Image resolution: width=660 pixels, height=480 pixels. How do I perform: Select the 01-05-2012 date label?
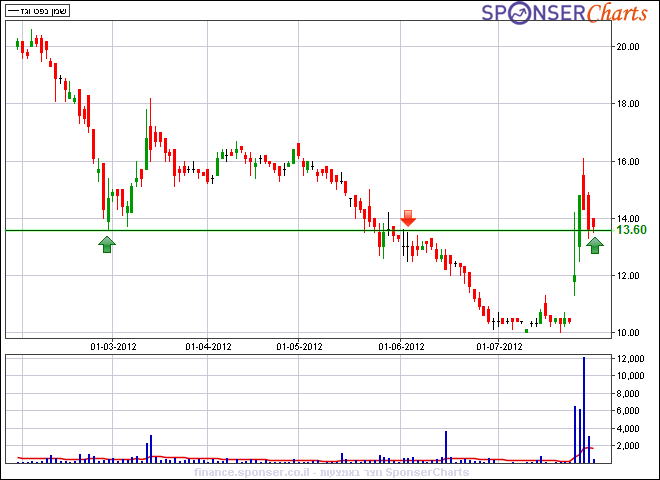pos(299,347)
